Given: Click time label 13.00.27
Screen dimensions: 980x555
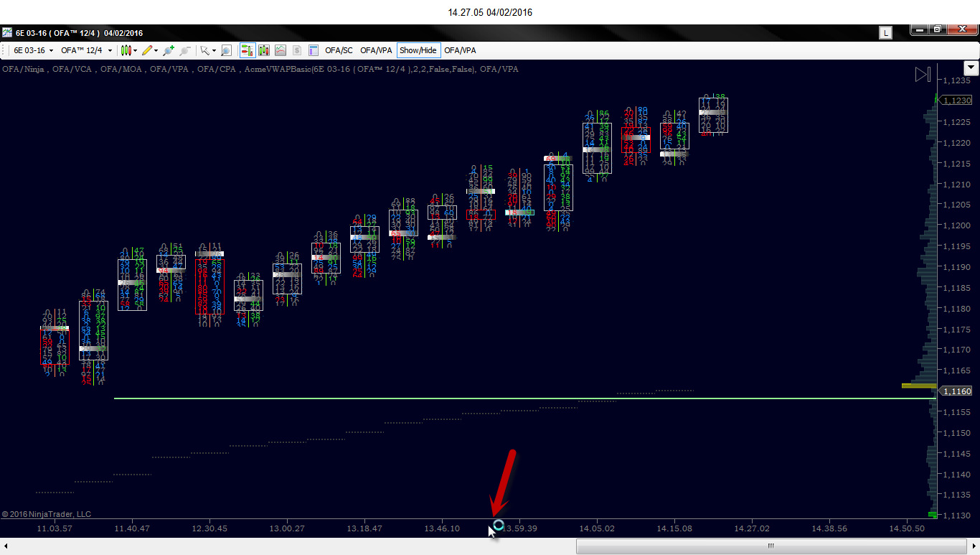Looking at the screenshot, I should (287, 528).
